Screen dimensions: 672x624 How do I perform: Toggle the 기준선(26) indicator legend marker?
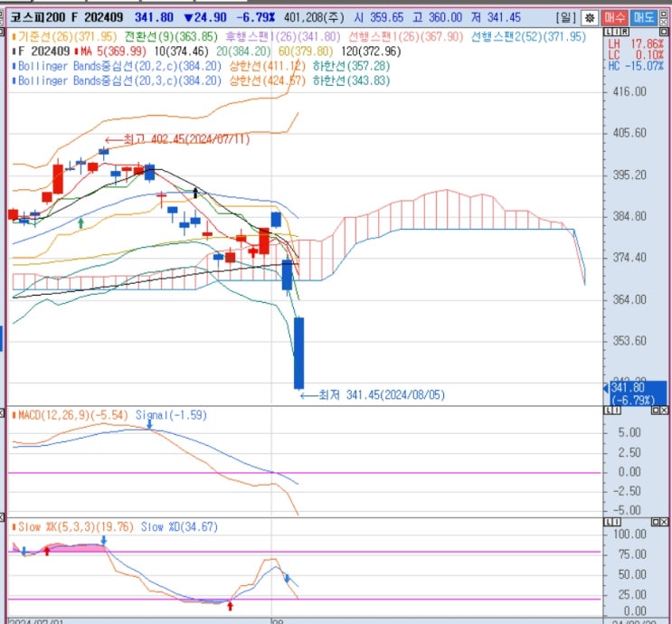14,36
